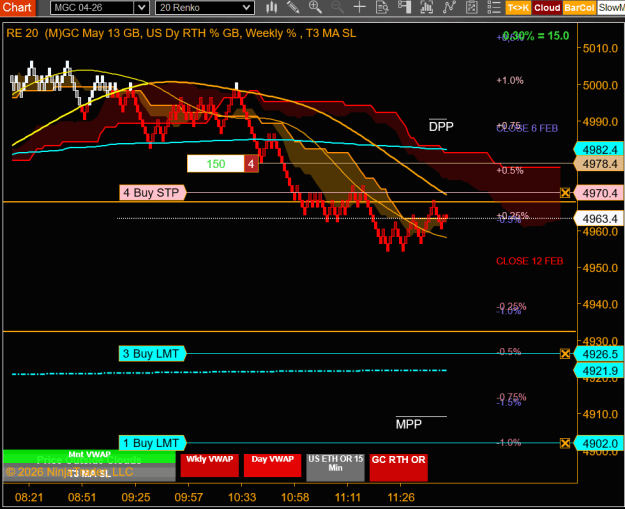Click the T3 MA SL gray box
Viewport: 625px width, 509px height.
[x=89, y=473]
